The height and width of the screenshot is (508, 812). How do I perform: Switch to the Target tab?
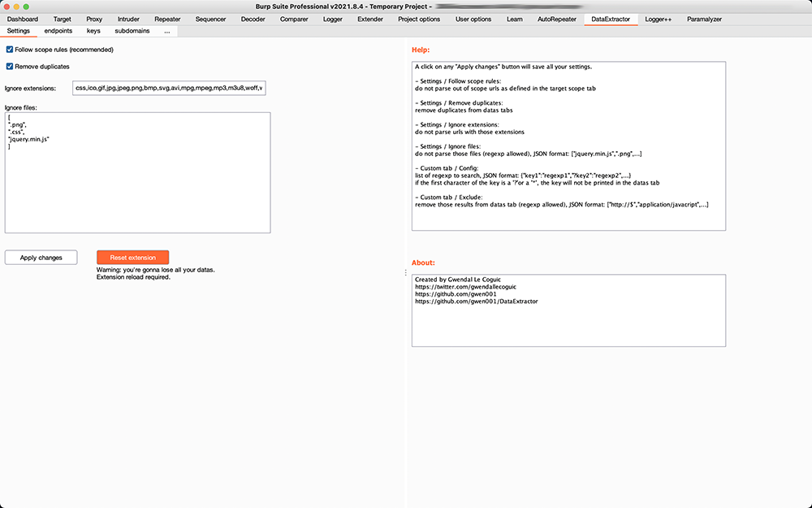pyautogui.click(x=63, y=20)
